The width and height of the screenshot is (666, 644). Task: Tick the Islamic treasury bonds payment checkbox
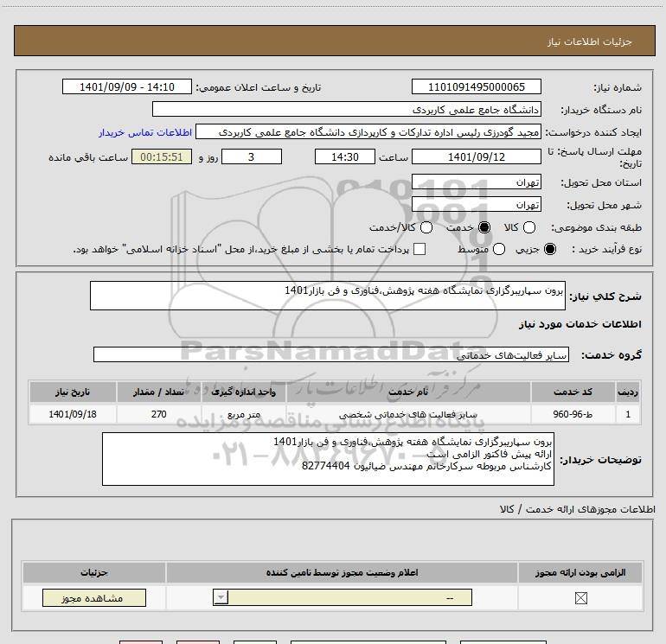[419, 249]
